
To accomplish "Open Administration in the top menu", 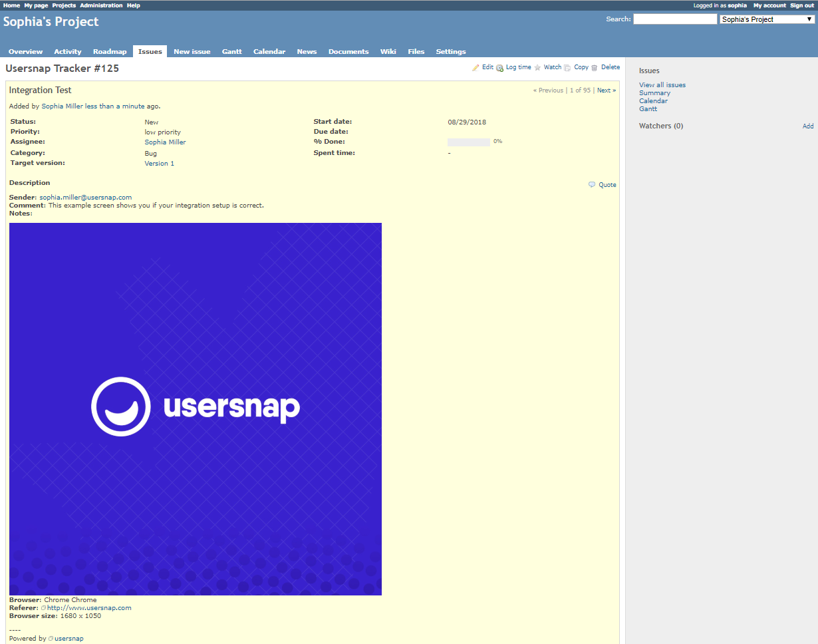I will [x=101, y=5].
